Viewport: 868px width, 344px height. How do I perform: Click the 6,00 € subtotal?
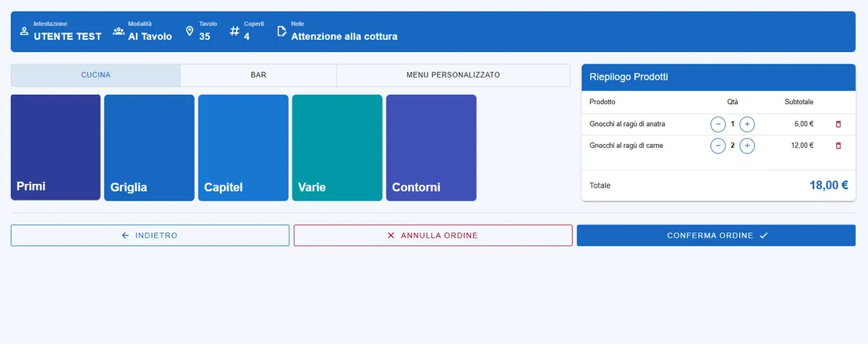[x=804, y=124]
